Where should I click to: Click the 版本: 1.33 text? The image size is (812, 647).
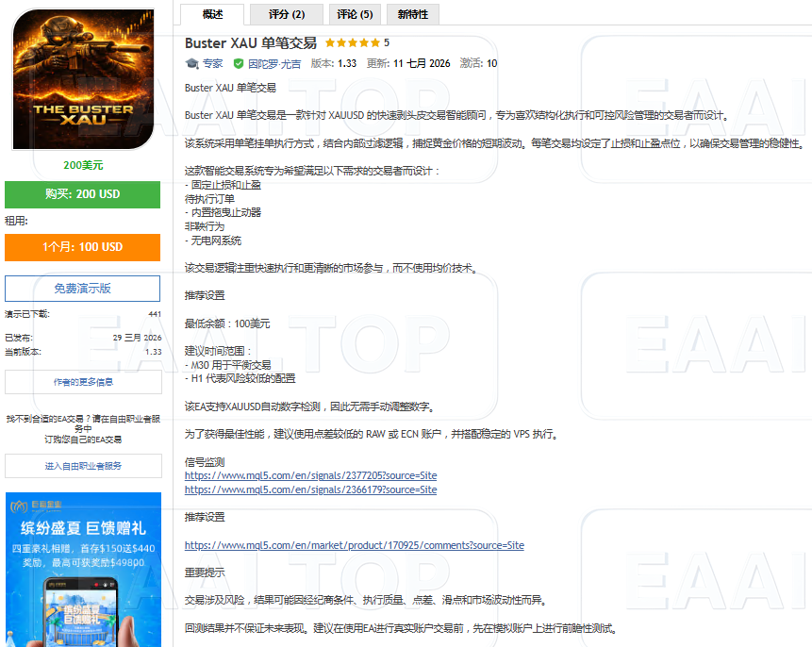[x=334, y=64]
